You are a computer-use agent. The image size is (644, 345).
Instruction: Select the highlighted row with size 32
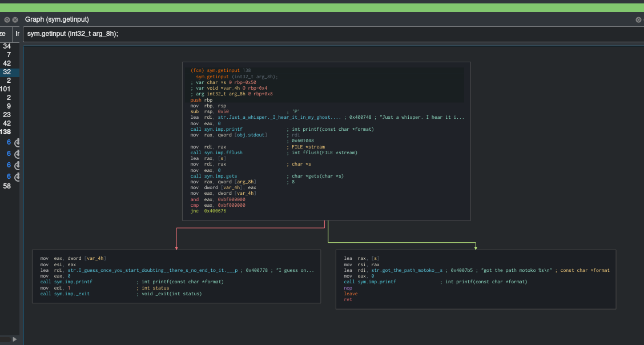7,72
